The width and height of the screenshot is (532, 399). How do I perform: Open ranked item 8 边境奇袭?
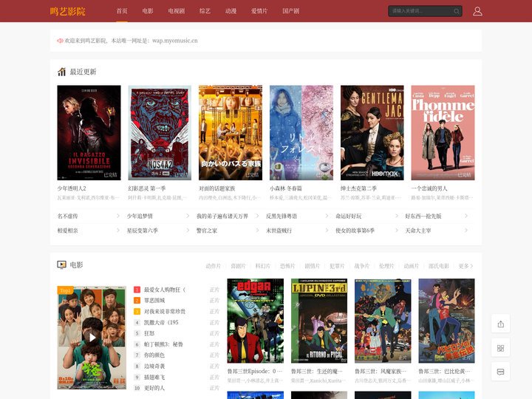154,366
